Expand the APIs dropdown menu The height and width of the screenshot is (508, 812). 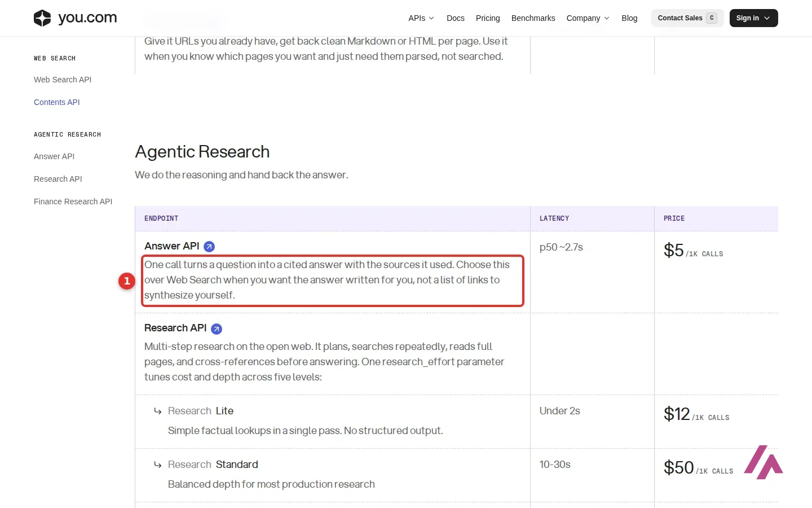[421, 18]
